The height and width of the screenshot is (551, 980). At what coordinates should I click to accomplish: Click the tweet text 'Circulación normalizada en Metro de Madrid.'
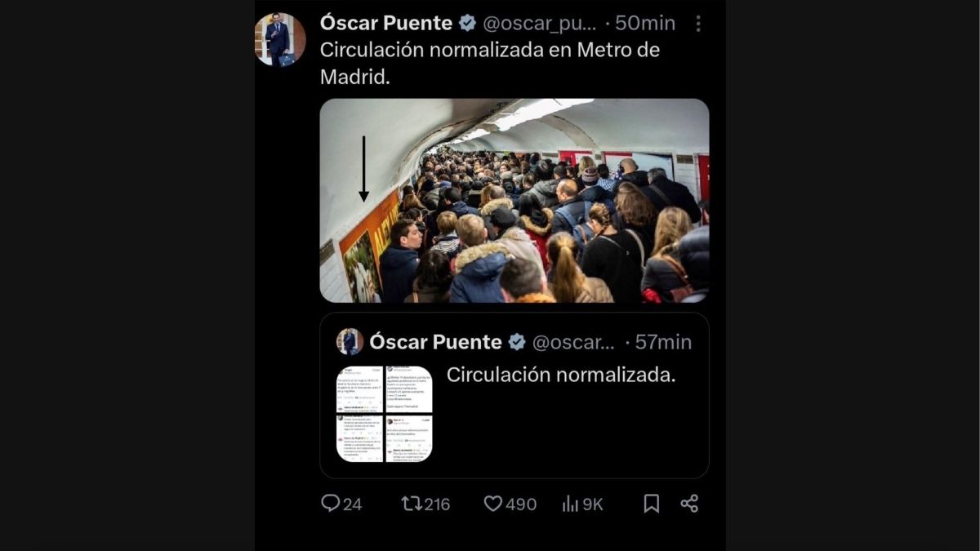489,62
